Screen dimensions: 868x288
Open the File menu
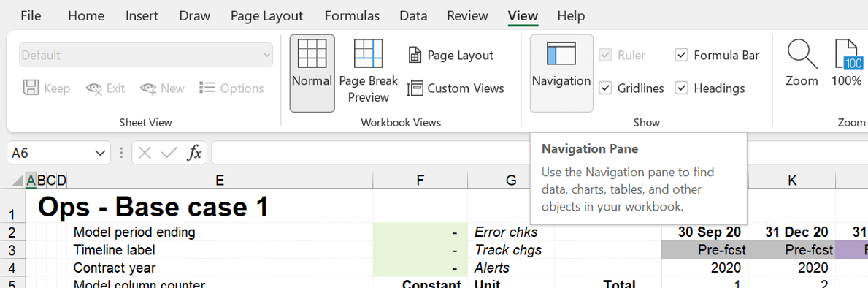point(31,16)
